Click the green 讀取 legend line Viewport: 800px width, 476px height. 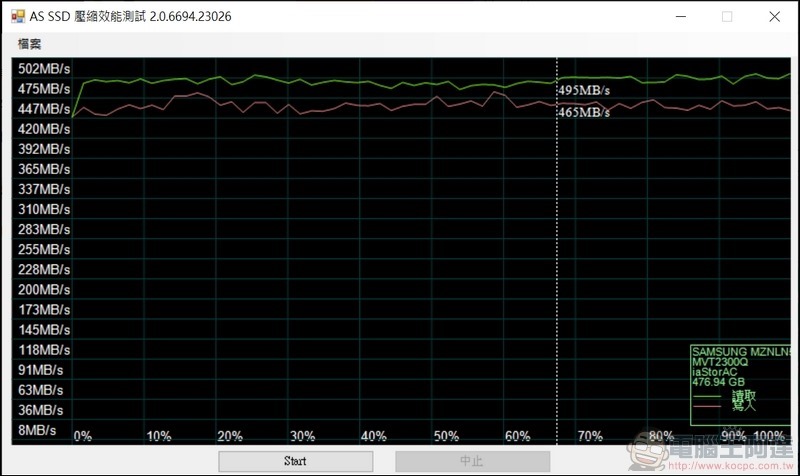click(x=707, y=397)
